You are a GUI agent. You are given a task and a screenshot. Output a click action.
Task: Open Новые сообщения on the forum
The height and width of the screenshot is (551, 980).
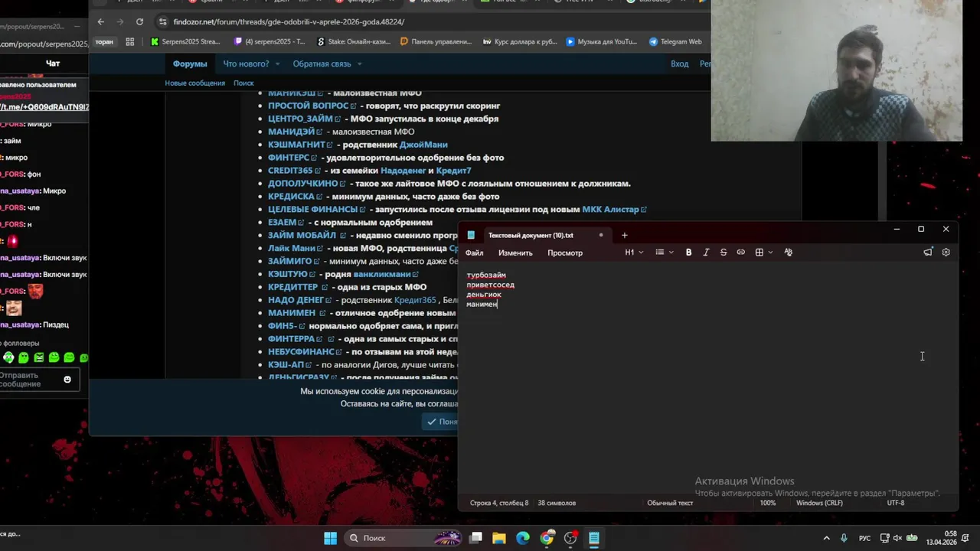(195, 83)
